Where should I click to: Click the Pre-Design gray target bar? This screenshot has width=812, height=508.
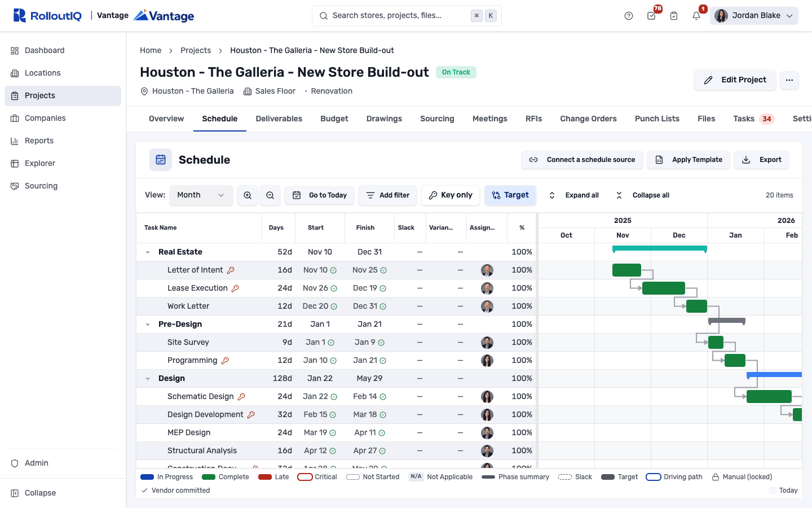727,321
